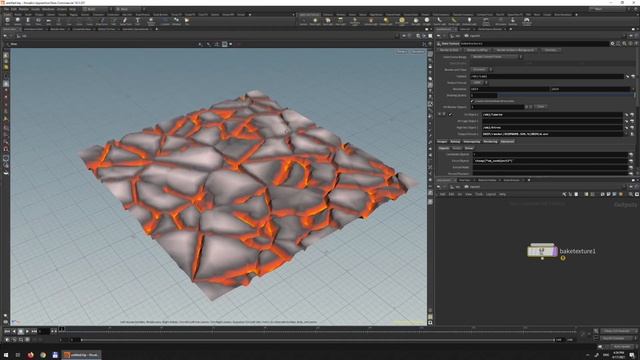The width and height of the screenshot is (640, 360).
Task: Open Firefox from the taskbar
Action: coord(31,355)
